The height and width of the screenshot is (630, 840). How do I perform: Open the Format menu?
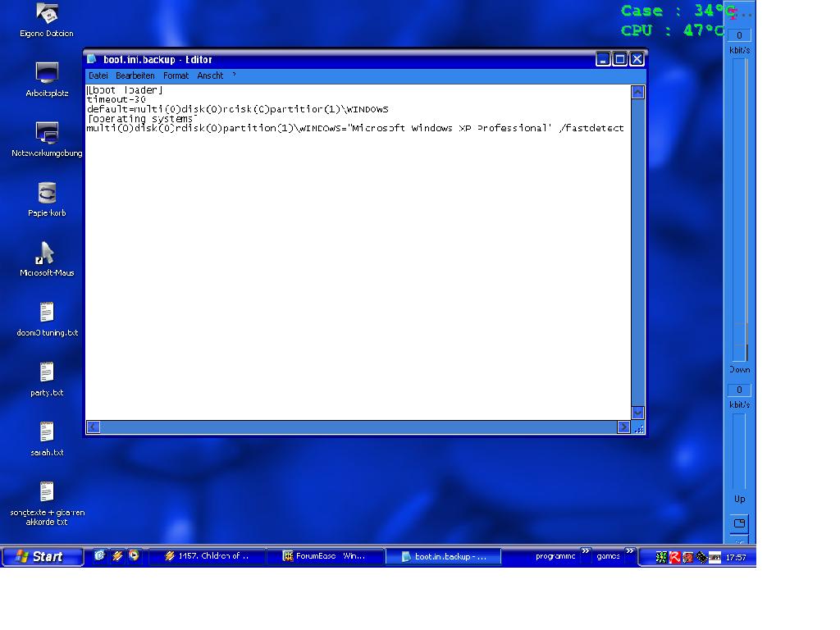176,75
